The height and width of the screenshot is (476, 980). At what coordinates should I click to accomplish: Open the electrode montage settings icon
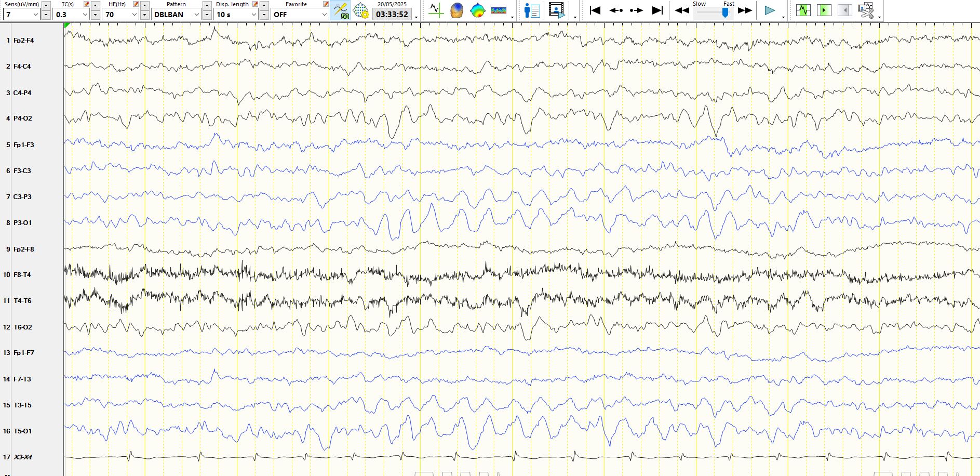click(360, 10)
